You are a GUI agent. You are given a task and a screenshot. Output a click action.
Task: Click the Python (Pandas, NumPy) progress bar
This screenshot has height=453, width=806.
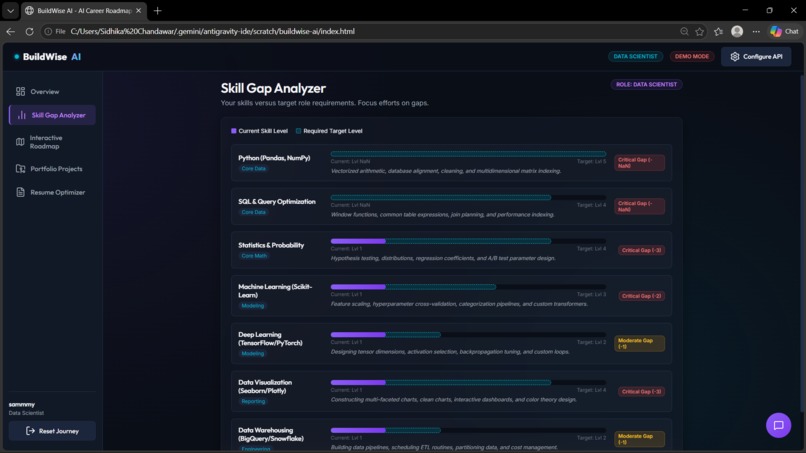tap(468, 154)
